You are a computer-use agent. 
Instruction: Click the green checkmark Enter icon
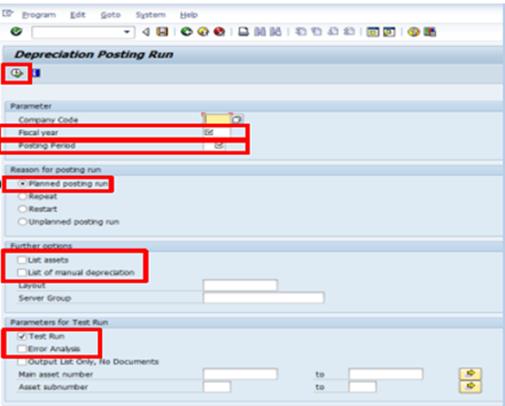click(16, 32)
